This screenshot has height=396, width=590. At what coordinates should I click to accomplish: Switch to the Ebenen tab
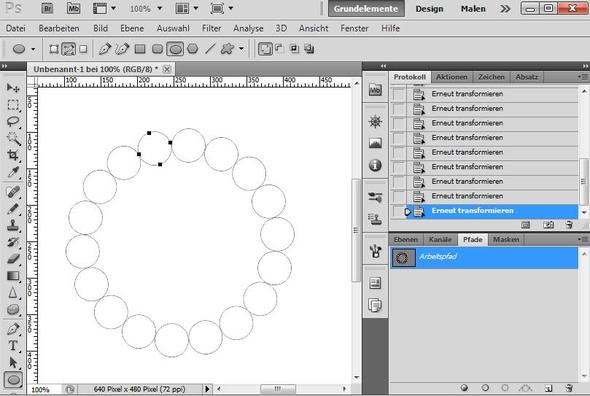coord(406,239)
